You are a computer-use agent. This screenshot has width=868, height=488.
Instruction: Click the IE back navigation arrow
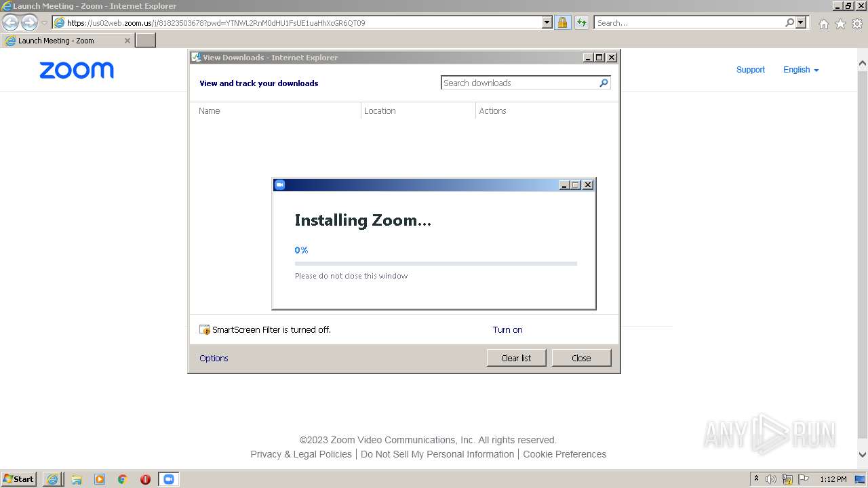(11, 22)
